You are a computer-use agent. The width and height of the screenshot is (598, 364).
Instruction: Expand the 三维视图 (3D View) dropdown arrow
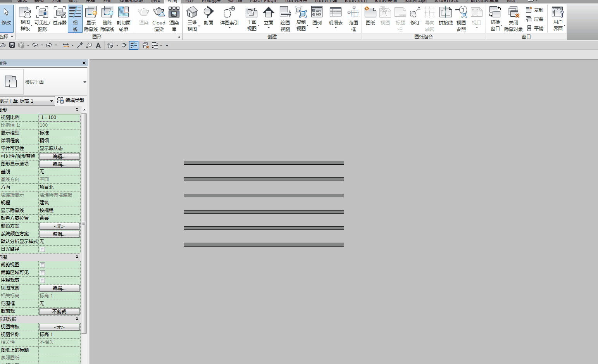[199, 26]
